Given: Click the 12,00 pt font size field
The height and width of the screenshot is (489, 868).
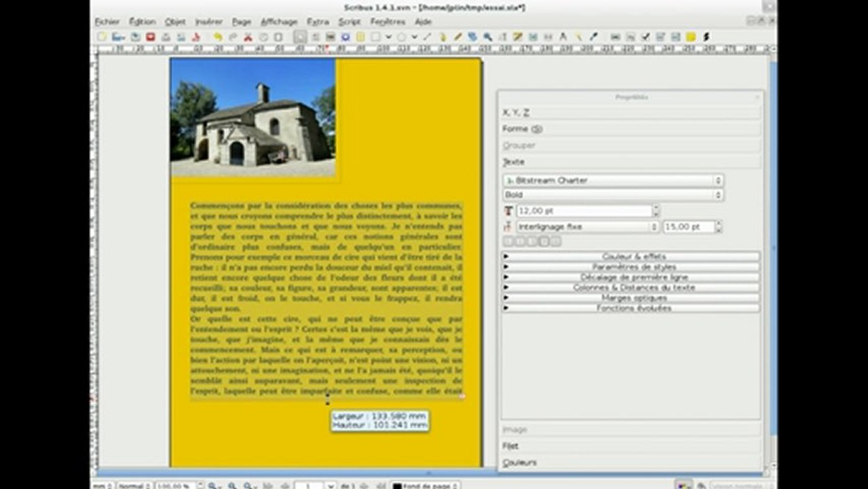Looking at the screenshot, I should [x=584, y=211].
